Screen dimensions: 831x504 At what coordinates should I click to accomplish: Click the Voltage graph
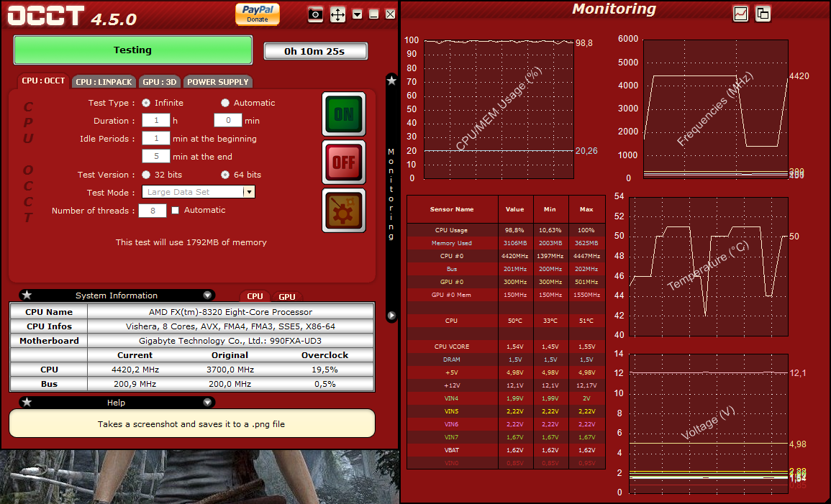[x=709, y=423]
